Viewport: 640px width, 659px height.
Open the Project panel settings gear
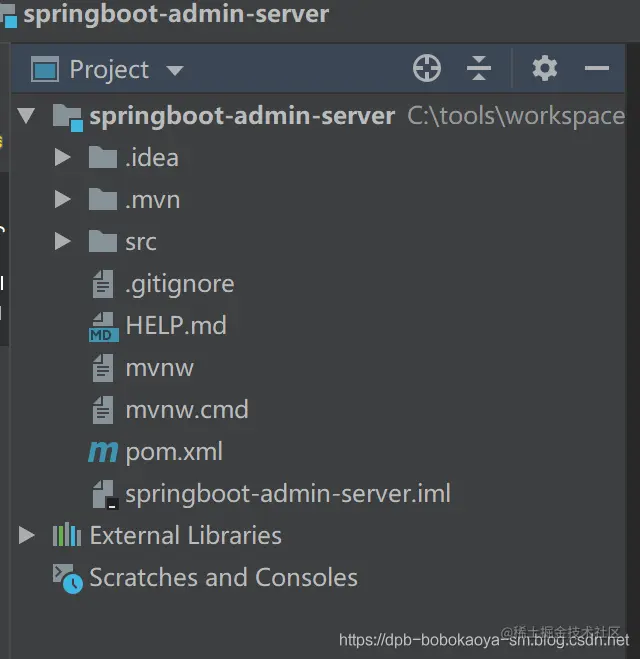(545, 68)
